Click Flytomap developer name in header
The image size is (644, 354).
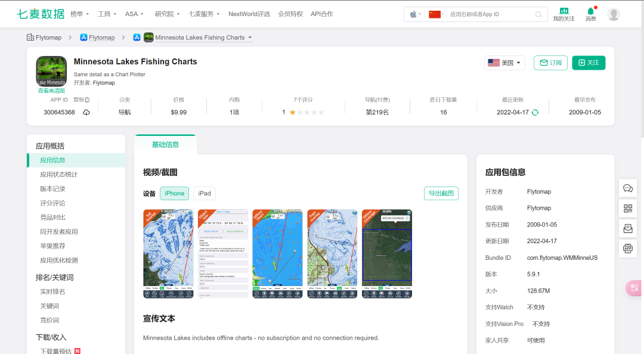click(104, 83)
